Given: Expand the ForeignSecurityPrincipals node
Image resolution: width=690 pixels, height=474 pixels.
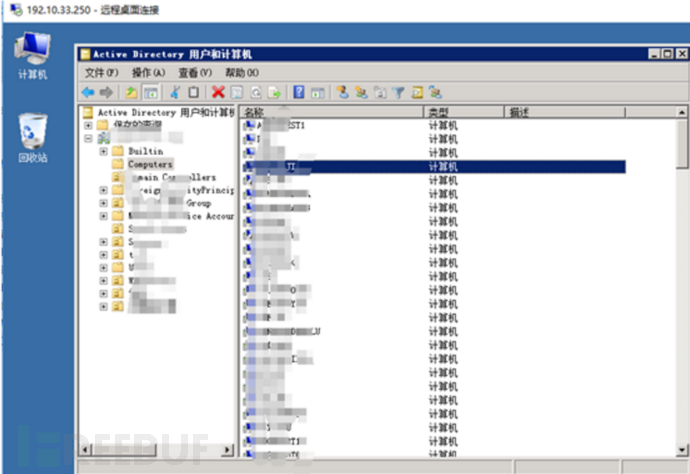Looking at the screenshot, I should click(103, 189).
